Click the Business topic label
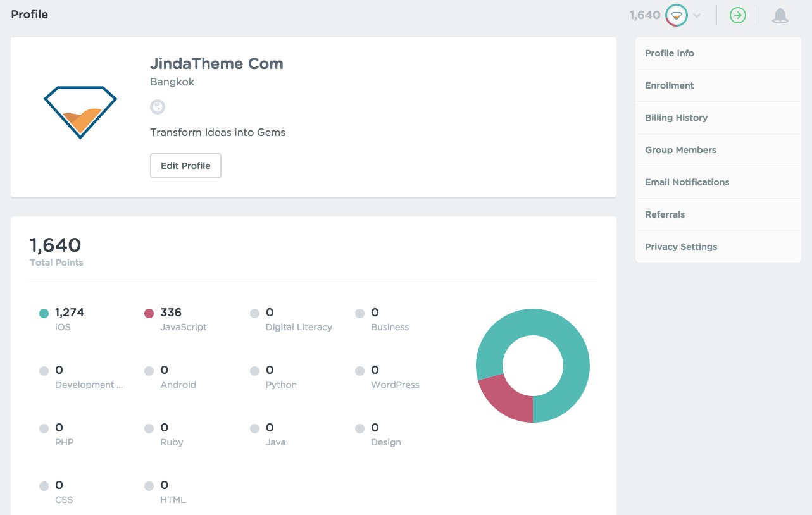 coord(390,327)
